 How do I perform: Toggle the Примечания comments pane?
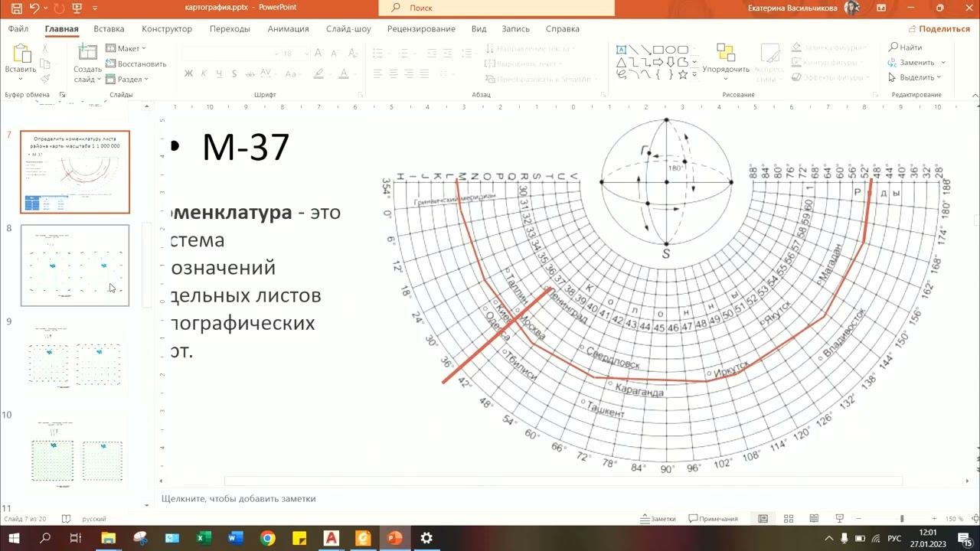click(x=714, y=519)
